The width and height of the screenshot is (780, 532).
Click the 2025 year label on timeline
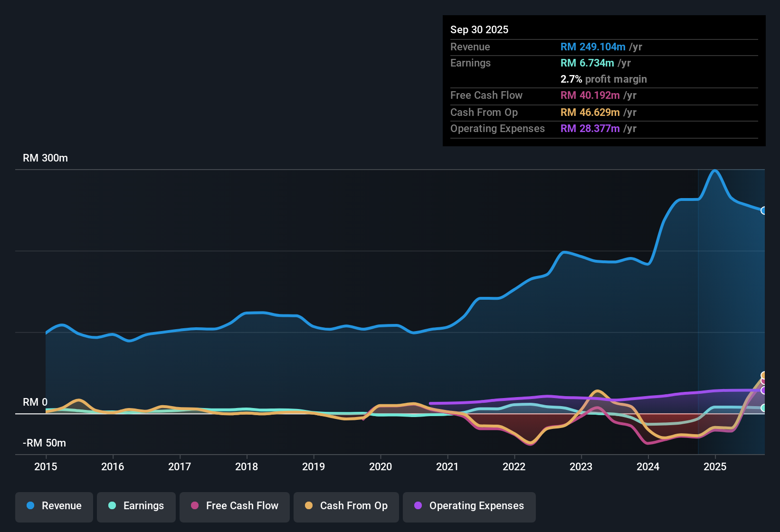tap(715, 467)
